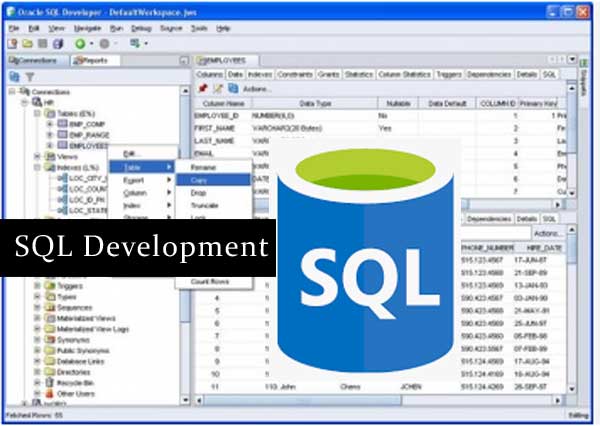The width and height of the screenshot is (600, 426).
Task: Click the New file toolbar icon
Action: coord(12,44)
